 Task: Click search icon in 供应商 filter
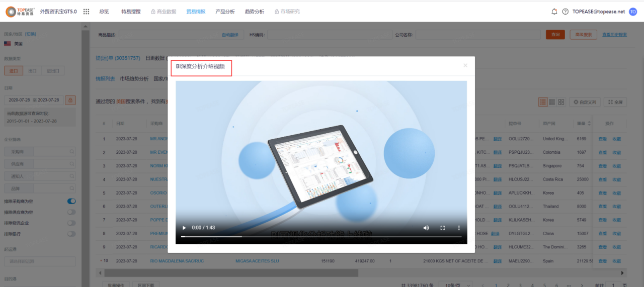[72, 164]
